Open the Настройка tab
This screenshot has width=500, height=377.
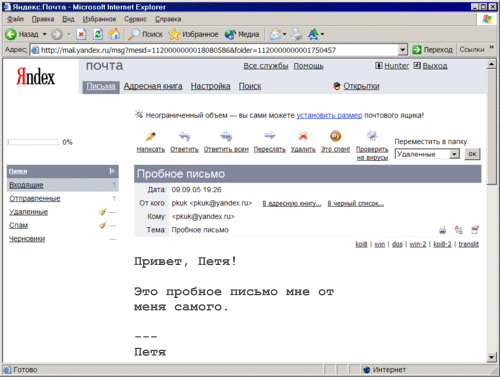(210, 86)
